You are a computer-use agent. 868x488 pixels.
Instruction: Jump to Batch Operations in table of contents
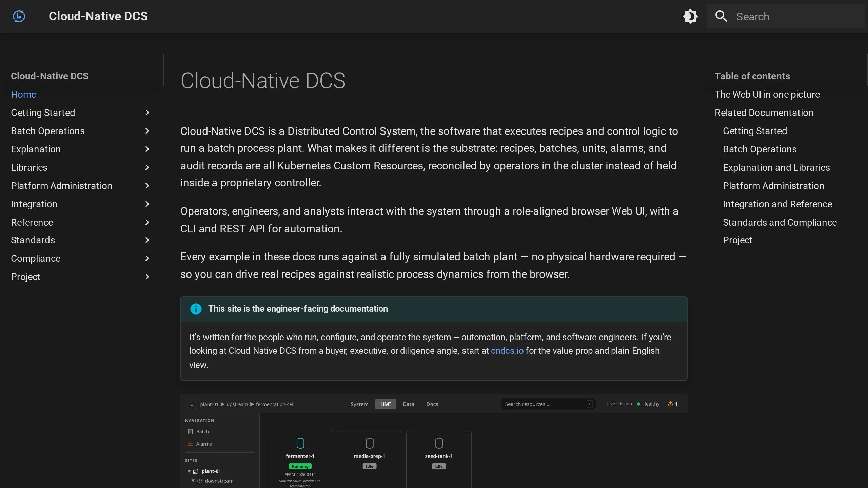[x=759, y=149]
